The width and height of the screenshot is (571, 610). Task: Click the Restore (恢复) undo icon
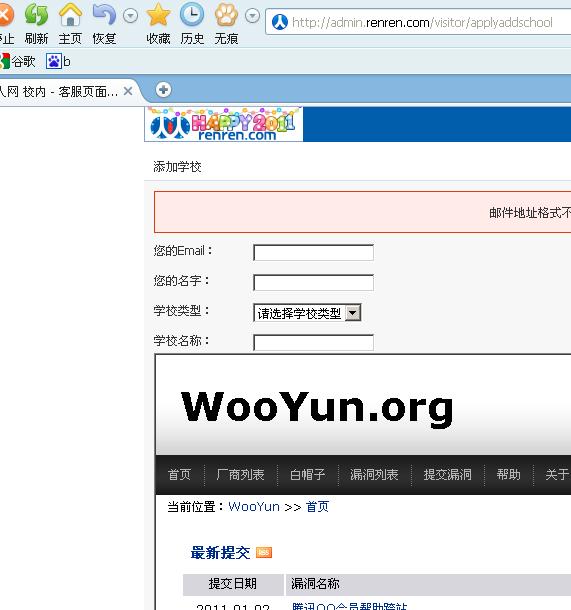point(104,15)
